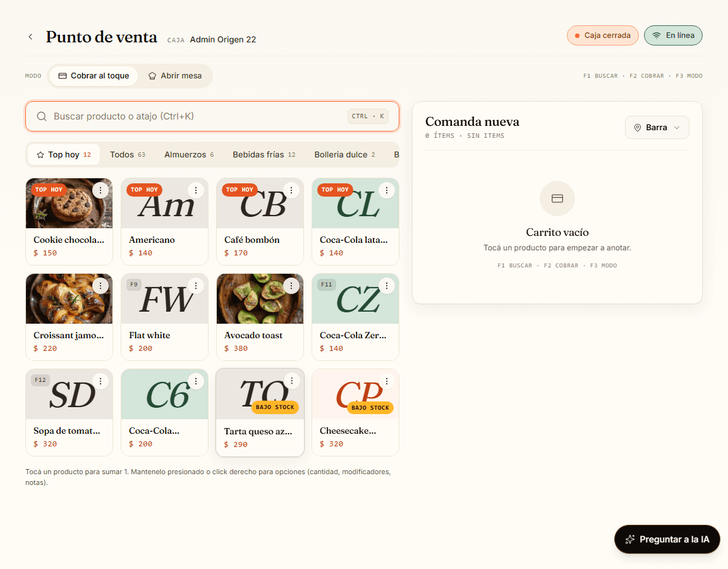Open three-dot menu on Café bombón card
Image resolution: width=728 pixels, height=569 pixels.
pos(291,190)
